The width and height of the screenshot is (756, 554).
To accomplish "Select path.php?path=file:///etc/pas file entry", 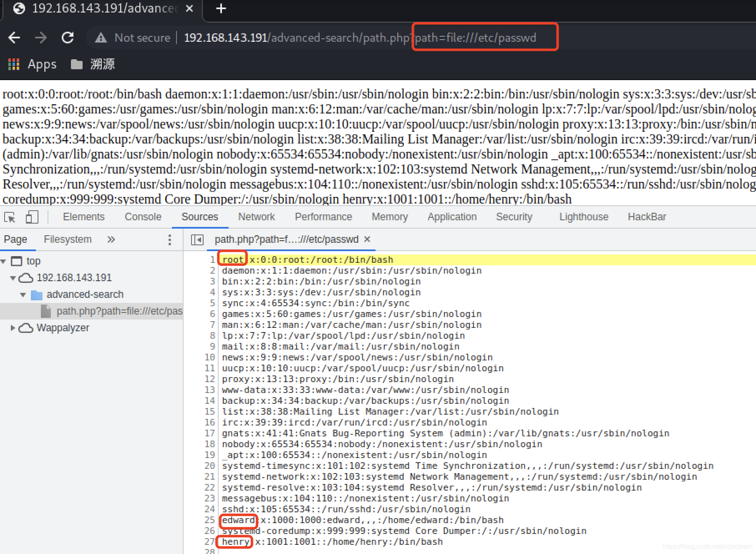I will coord(119,311).
